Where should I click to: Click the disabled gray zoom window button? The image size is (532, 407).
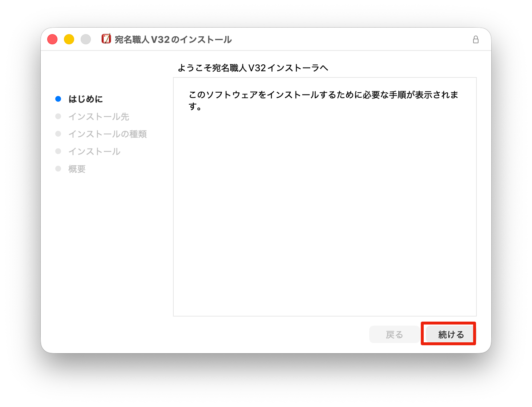86,39
